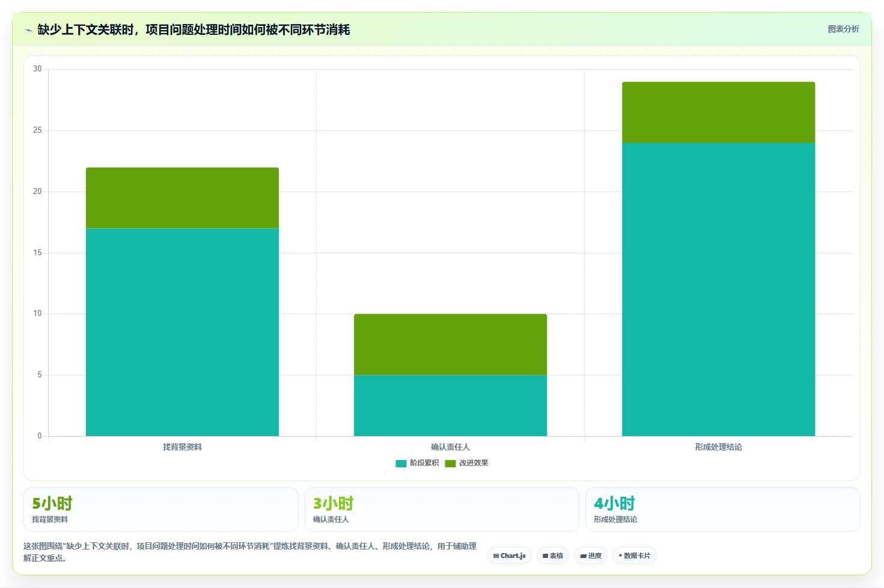Click the green 改进效果 segment of the 确认责任人 bar
Screen dimensions: 884x588
(450, 344)
